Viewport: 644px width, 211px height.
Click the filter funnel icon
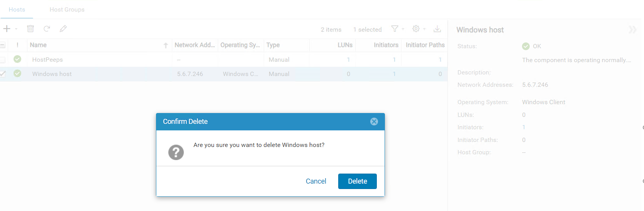[x=395, y=29]
